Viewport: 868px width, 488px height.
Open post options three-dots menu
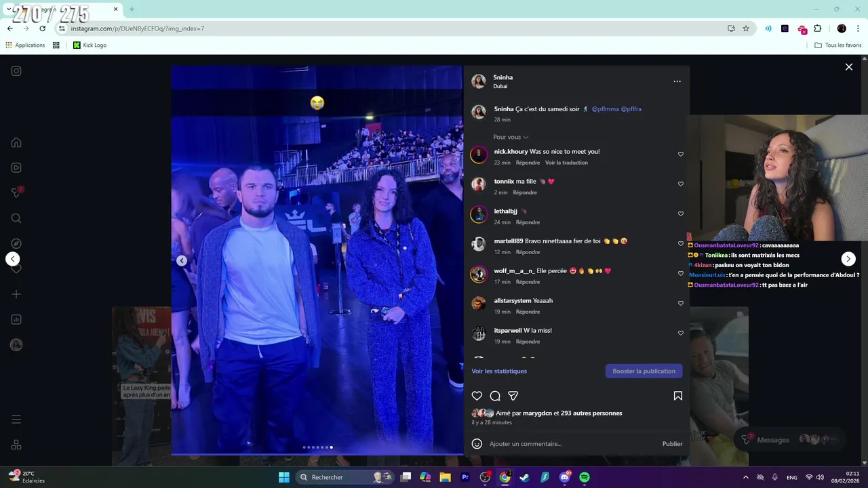(677, 81)
